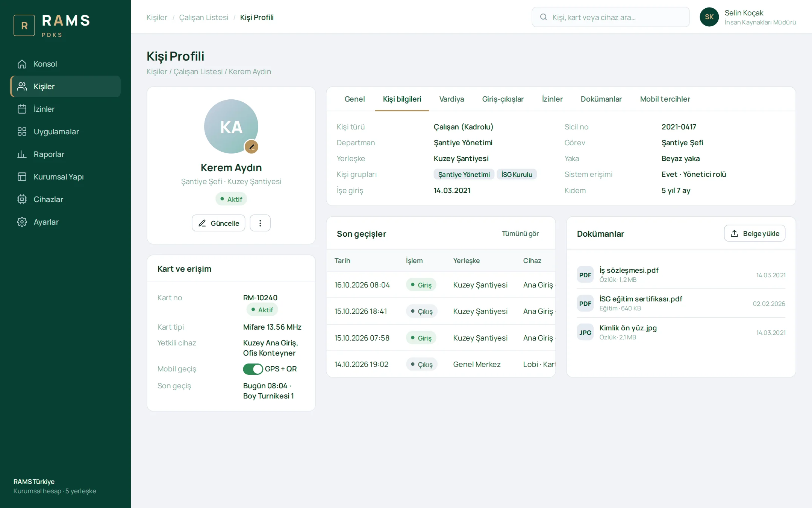Viewport: 812px width, 508px height.
Task: Click the Tarih column header
Action: [342, 260]
